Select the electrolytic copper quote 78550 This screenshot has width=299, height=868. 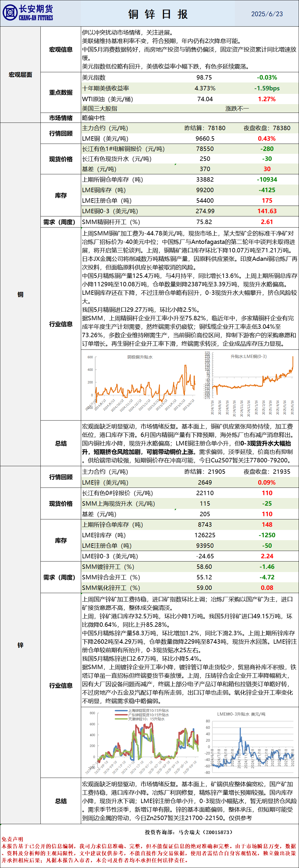(x=205, y=149)
